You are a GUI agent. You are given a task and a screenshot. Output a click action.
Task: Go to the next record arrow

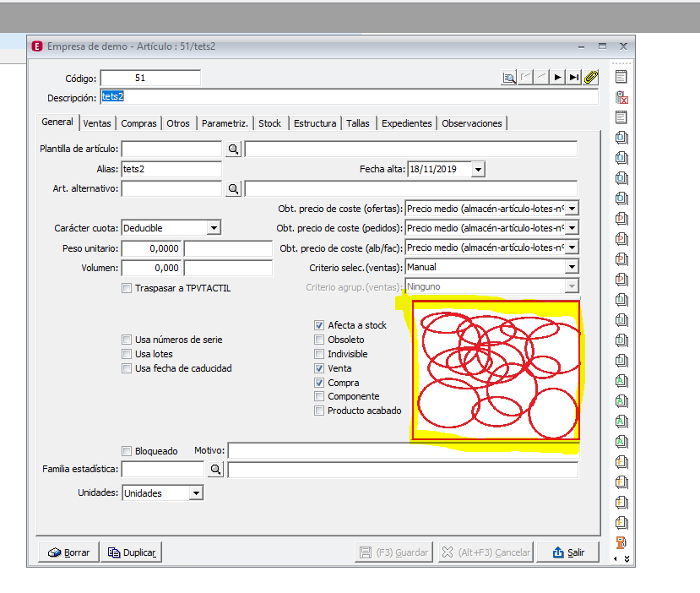[557, 77]
